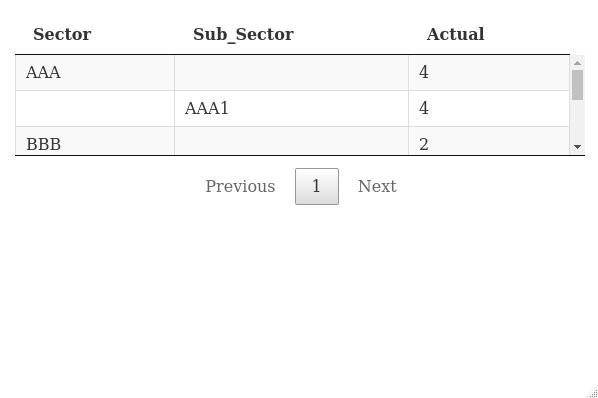Sort by the Sector column header
This screenshot has height=398, width=598.
point(62,34)
